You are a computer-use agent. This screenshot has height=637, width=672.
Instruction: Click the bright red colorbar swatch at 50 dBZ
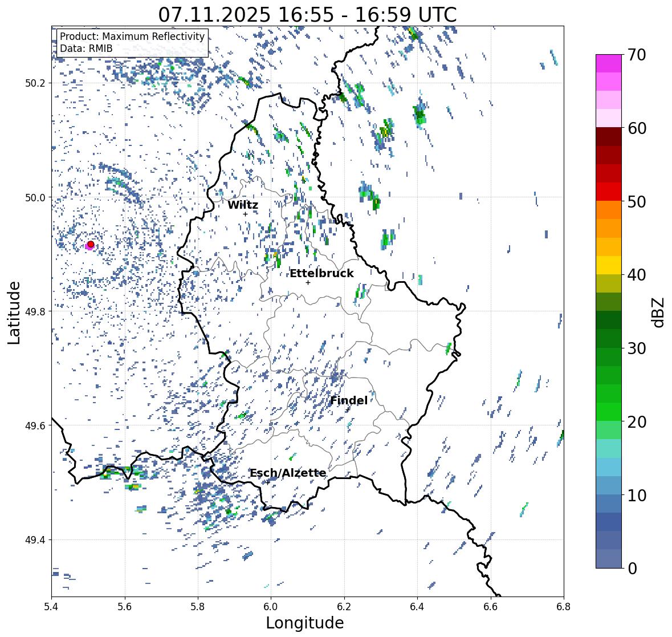609,192
